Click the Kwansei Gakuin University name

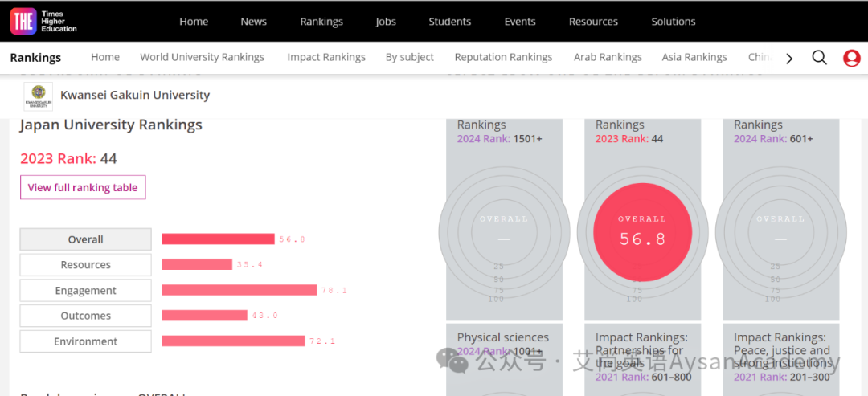pyautogui.click(x=135, y=95)
